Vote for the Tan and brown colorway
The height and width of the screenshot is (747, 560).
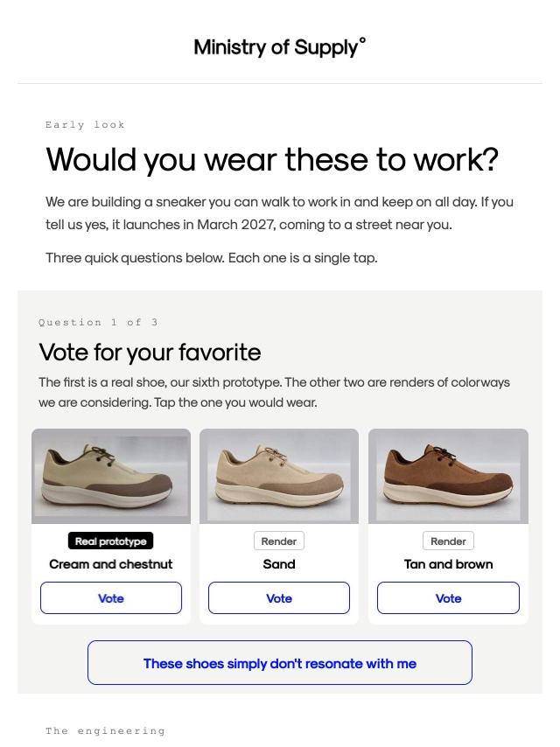pyautogui.click(x=448, y=598)
